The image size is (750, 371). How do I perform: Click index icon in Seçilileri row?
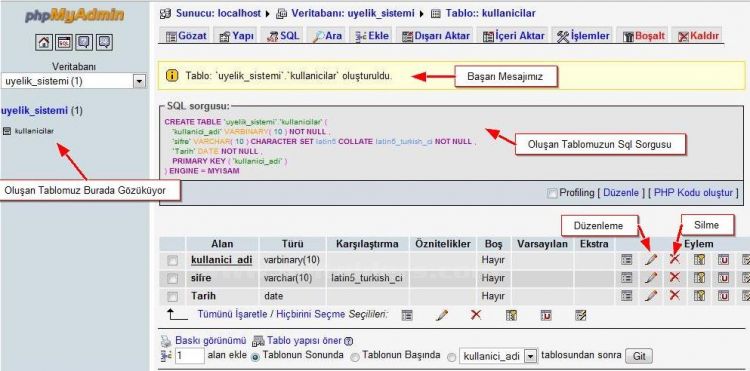click(581, 315)
